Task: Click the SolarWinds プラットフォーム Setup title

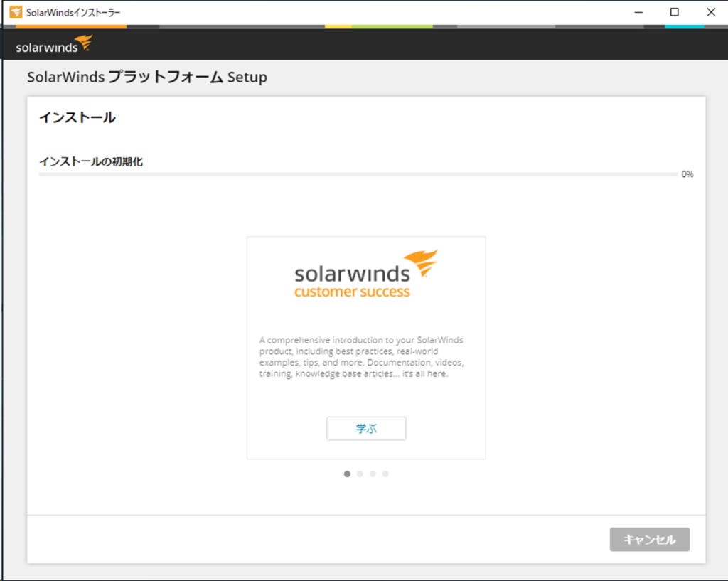Action: pyautogui.click(x=147, y=77)
